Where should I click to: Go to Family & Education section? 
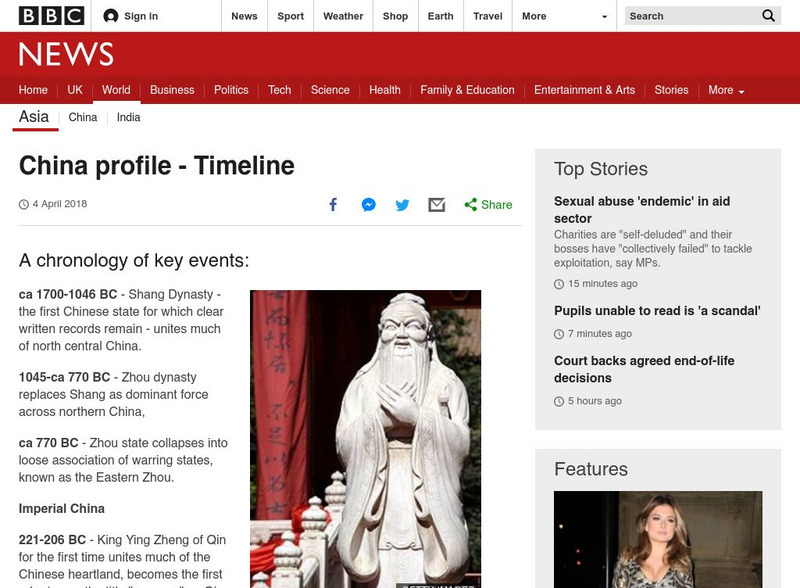467,90
